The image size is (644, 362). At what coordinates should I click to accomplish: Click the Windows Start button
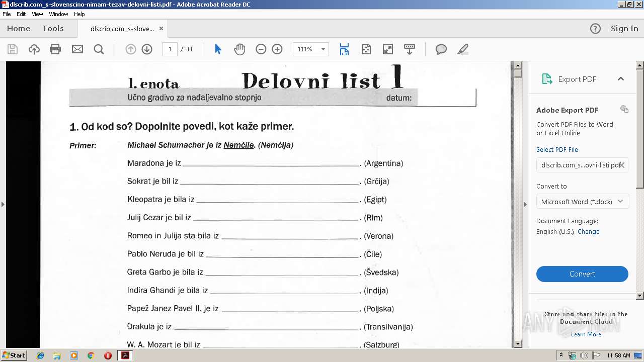coord(14,355)
